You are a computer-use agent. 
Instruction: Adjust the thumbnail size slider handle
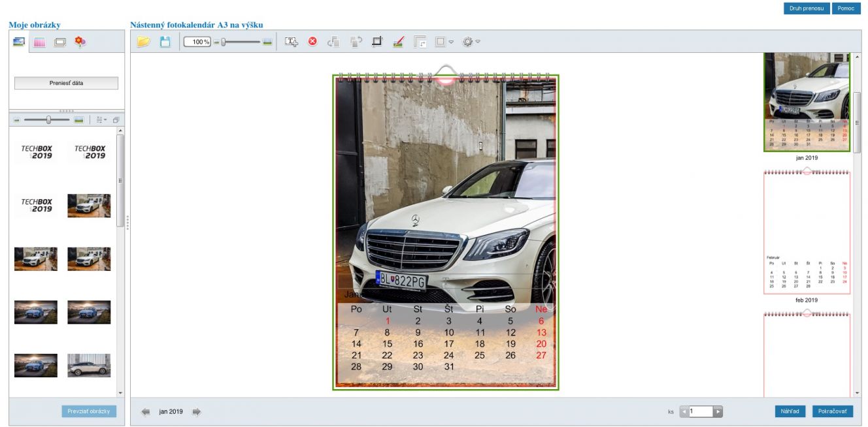tap(48, 120)
